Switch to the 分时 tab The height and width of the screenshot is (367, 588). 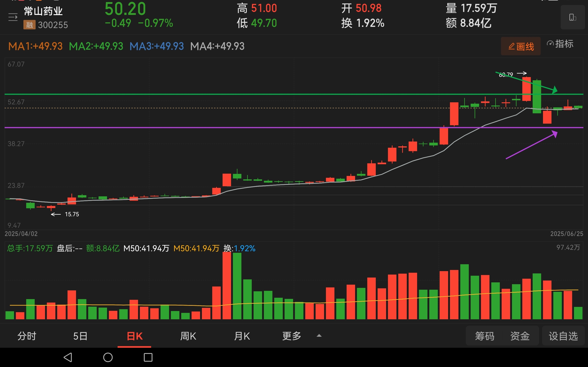[27, 336]
